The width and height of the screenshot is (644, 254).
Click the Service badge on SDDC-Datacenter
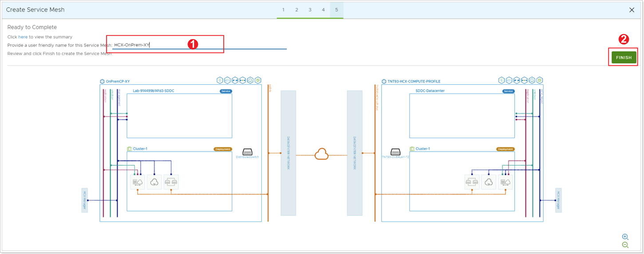[508, 91]
